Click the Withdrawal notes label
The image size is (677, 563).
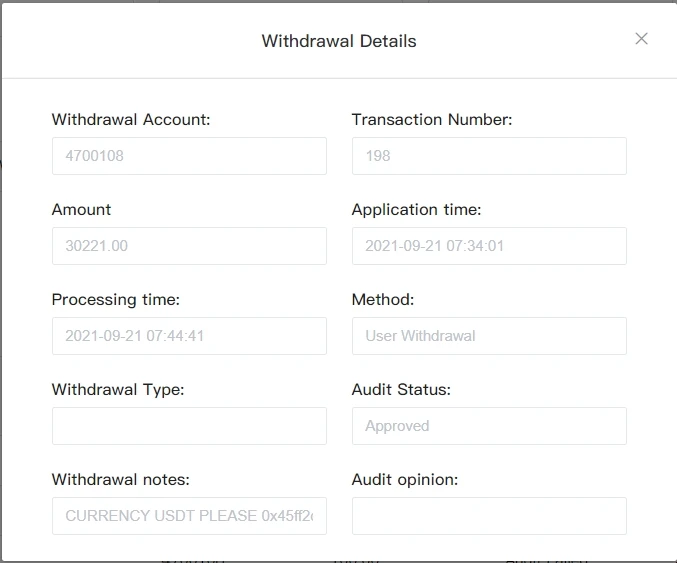(120, 480)
